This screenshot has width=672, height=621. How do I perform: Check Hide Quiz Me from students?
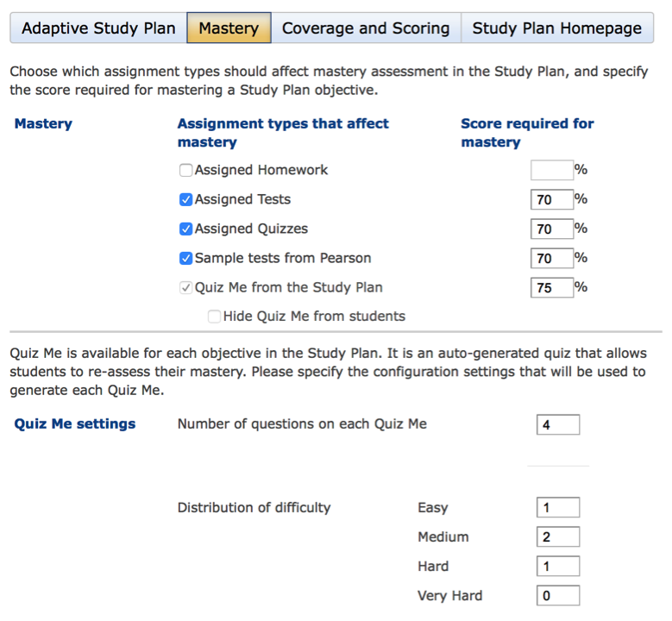[x=214, y=317]
